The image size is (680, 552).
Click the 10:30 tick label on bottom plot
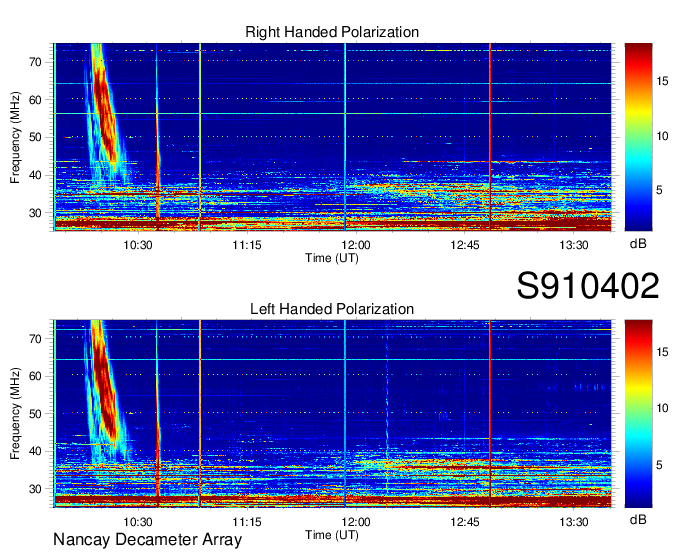(138, 522)
